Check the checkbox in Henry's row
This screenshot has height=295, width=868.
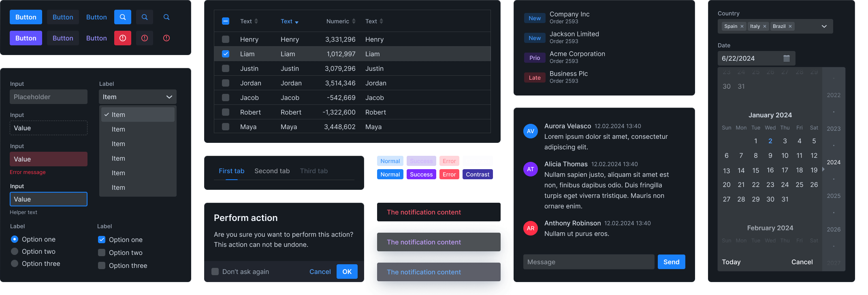[x=226, y=39]
